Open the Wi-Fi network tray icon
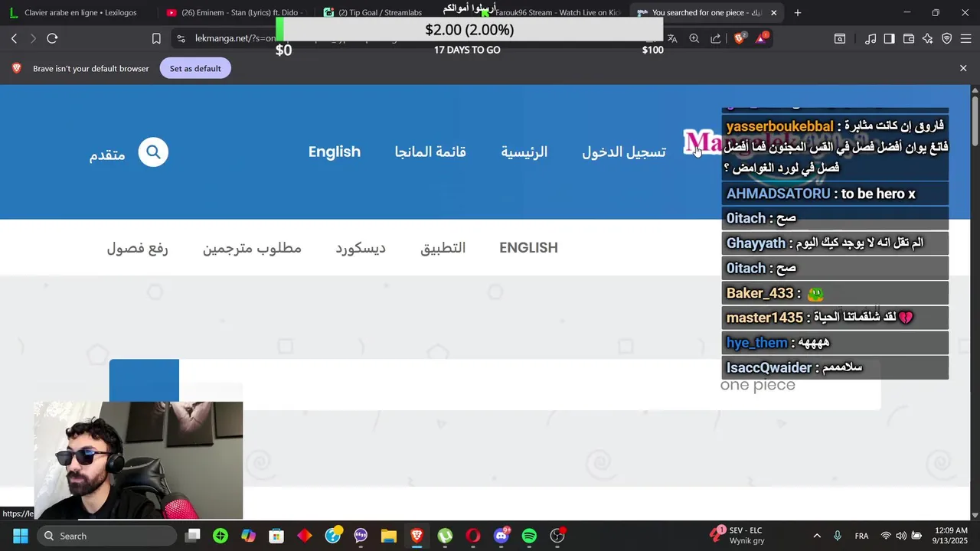The height and width of the screenshot is (551, 980). (886, 536)
